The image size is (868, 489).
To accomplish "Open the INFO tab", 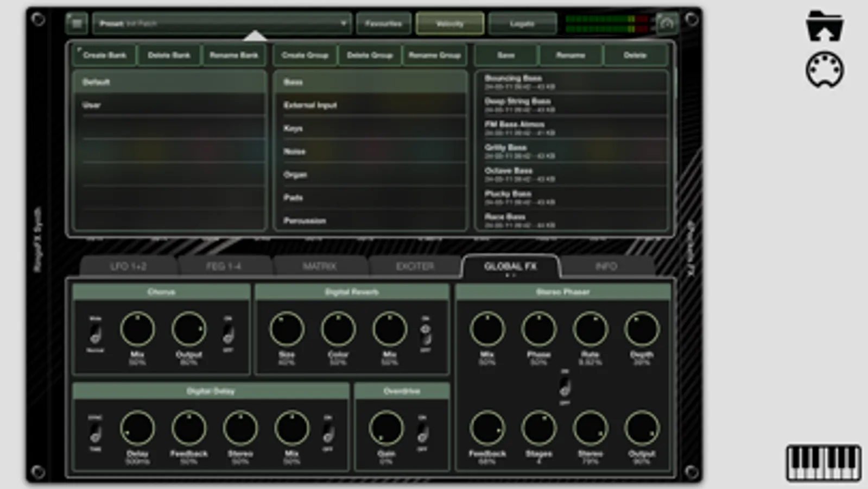I will (606, 266).
